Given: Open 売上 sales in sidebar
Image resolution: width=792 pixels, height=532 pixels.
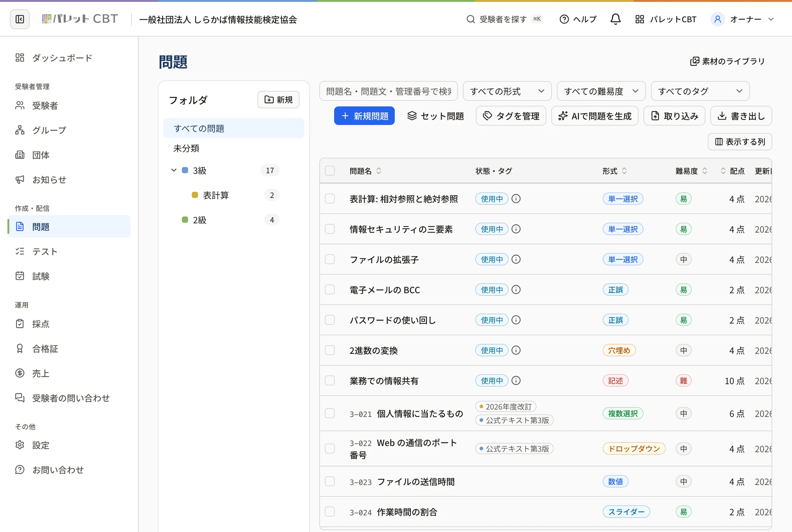Looking at the screenshot, I should tap(69, 373).
